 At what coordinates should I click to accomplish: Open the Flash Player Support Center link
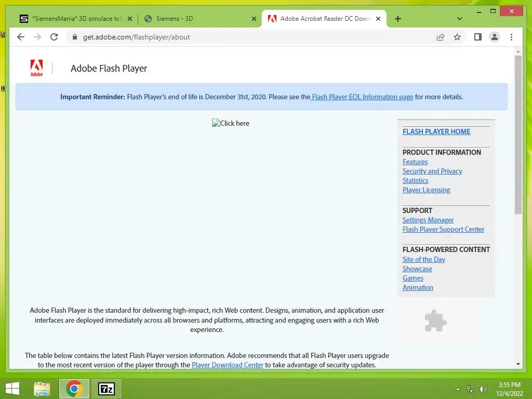click(x=443, y=229)
